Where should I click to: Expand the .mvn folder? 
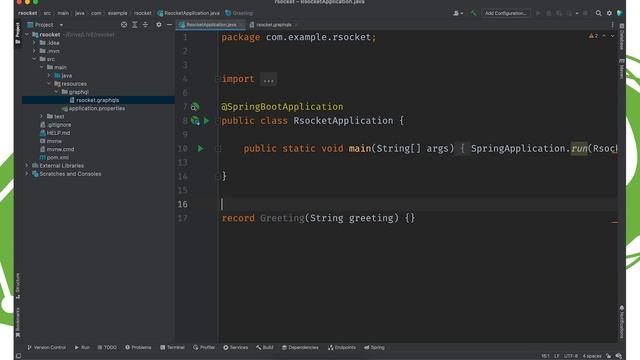[x=34, y=51]
